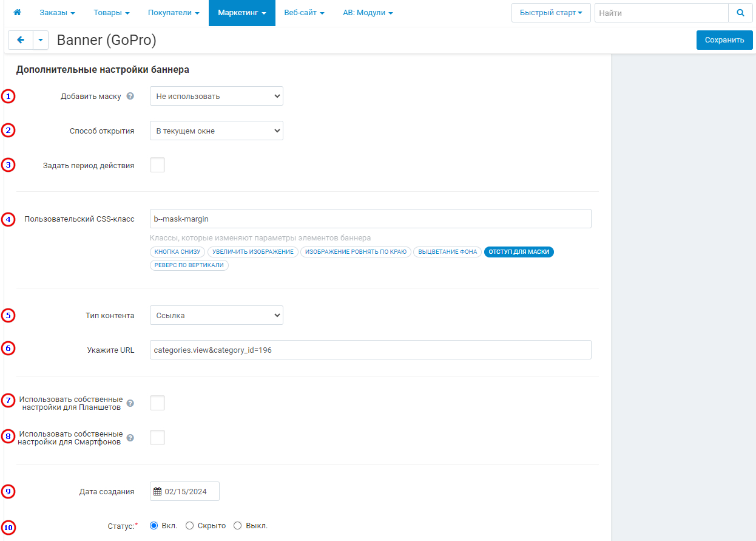Viewport: 756px width, 541px height.
Task: Click help icon for Планшетов settings
Action: 130,403
